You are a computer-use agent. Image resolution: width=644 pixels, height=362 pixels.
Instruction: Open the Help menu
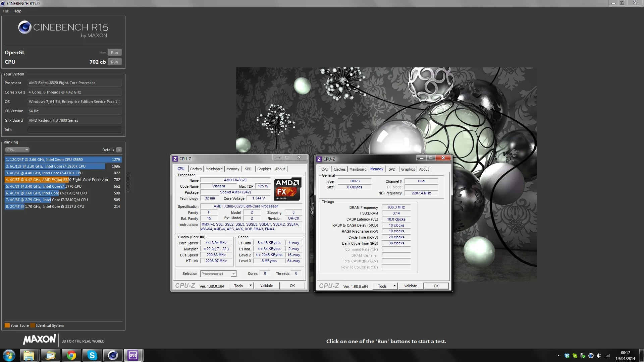click(x=17, y=11)
